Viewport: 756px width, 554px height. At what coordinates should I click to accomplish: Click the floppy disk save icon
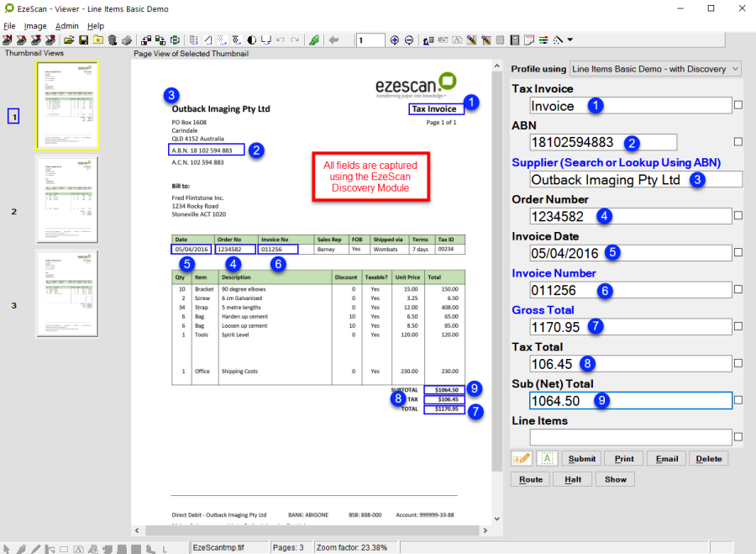[83, 40]
